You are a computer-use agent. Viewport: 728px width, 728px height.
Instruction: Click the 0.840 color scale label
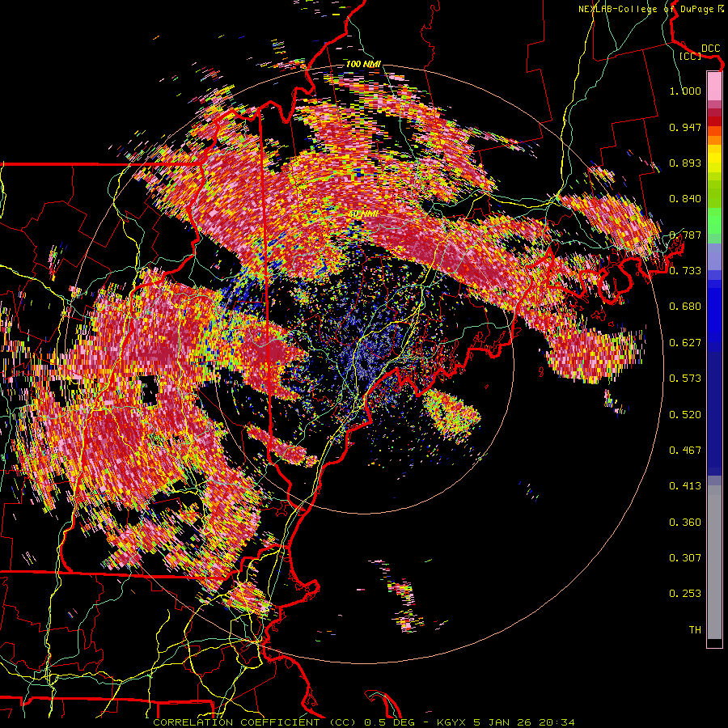click(x=685, y=199)
